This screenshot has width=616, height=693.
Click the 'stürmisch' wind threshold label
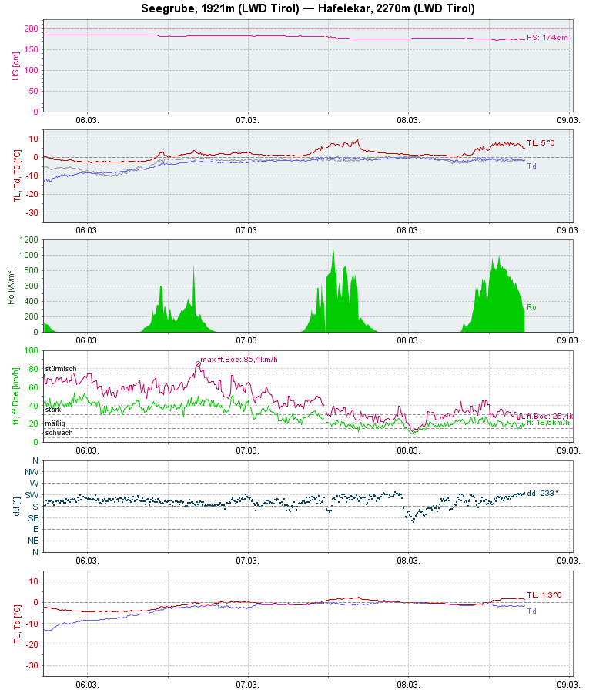(61, 369)
